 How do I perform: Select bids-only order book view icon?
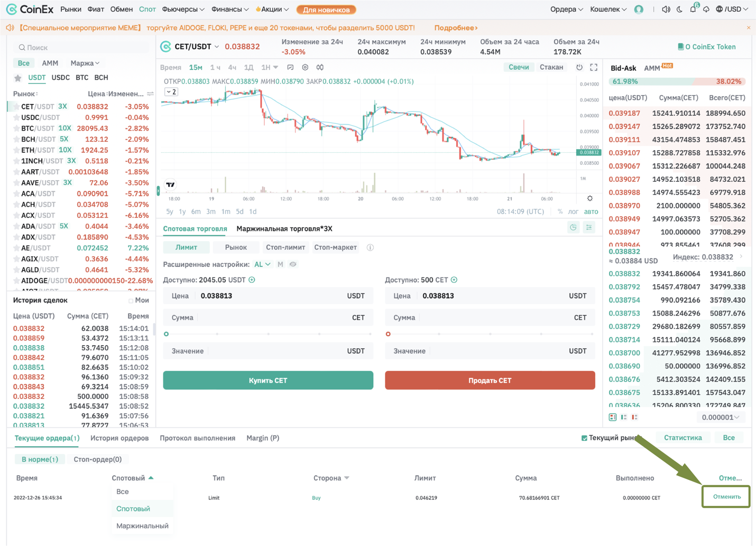coord(624,417)
